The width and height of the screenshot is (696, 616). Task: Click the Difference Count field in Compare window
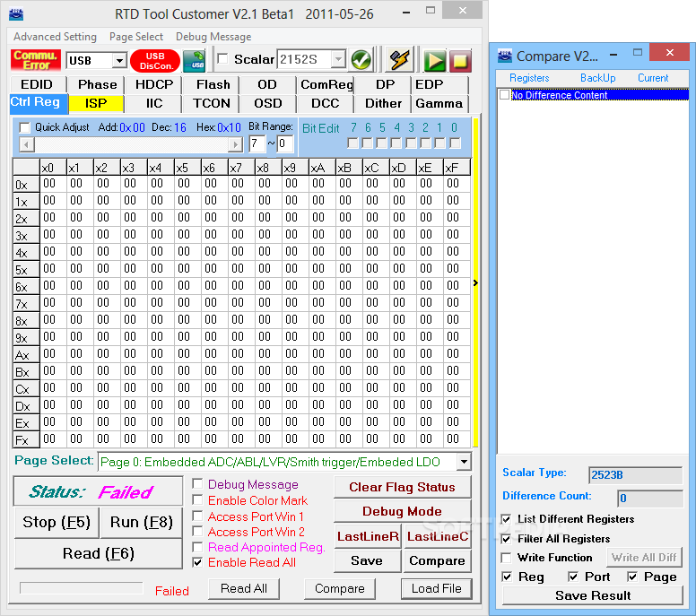pos(650,499)
